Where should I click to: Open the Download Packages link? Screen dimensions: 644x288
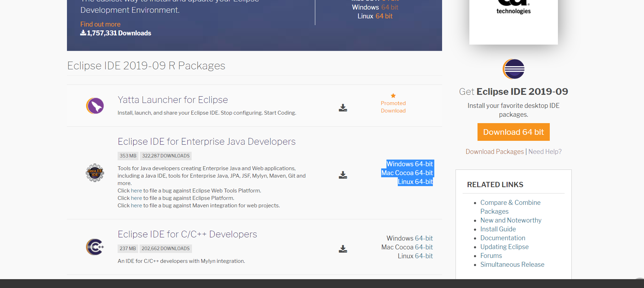point(495,151)
